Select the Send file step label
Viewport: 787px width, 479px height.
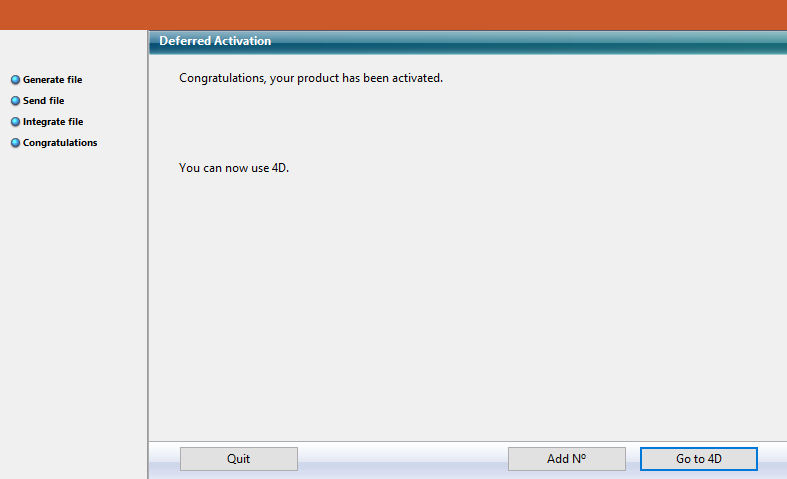(43, 101)
